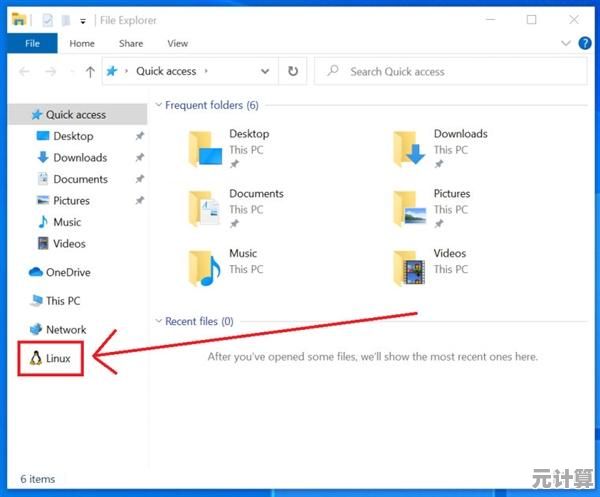Open the File menu
Screen dimensions: 600x497
pos(32,44)
